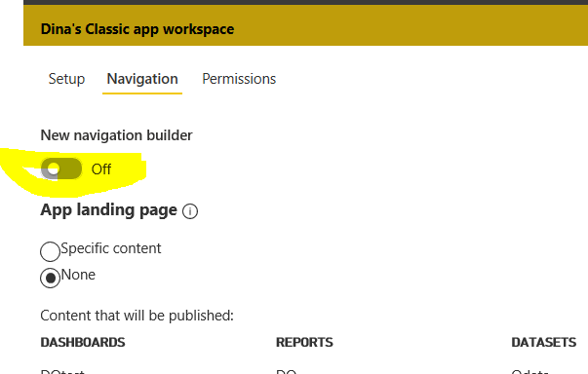Click Dina's Classic app workspace title

(x=137, y=29)
